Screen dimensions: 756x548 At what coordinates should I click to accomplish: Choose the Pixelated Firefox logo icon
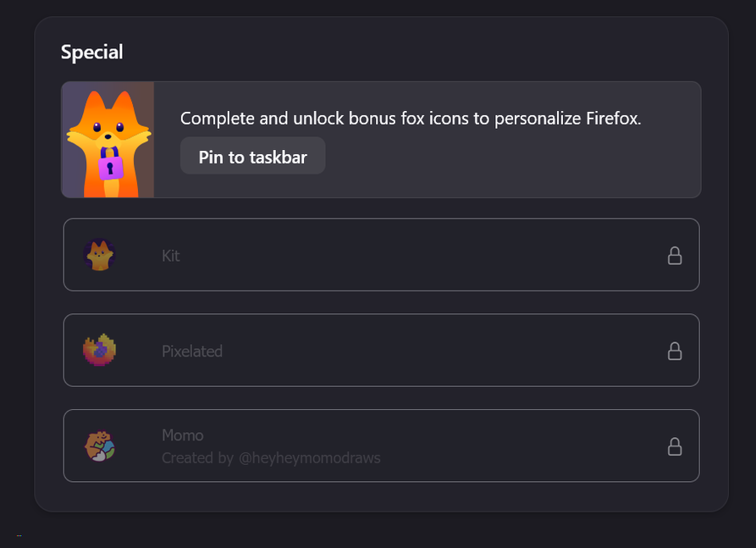click(x=99, y=350)
